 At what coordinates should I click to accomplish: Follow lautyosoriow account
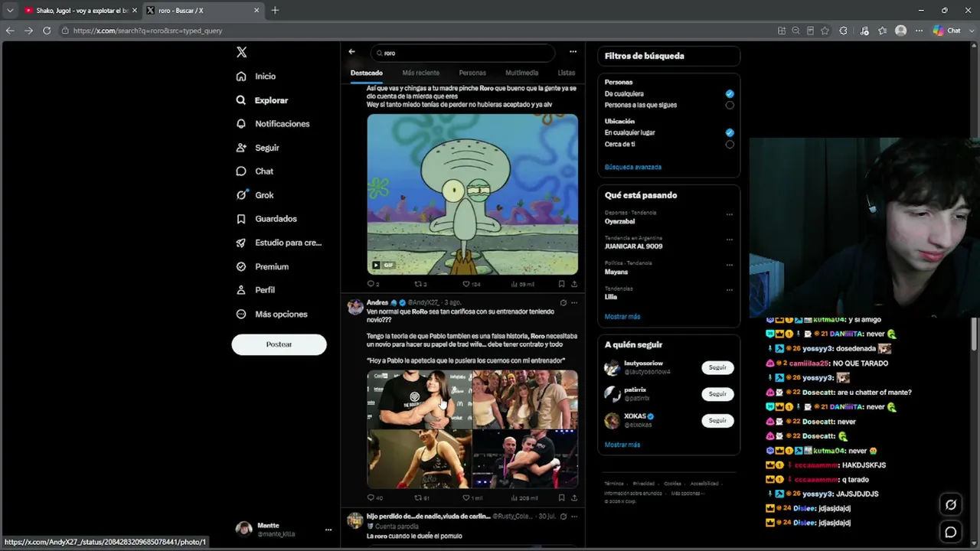[x=717, y=367]
